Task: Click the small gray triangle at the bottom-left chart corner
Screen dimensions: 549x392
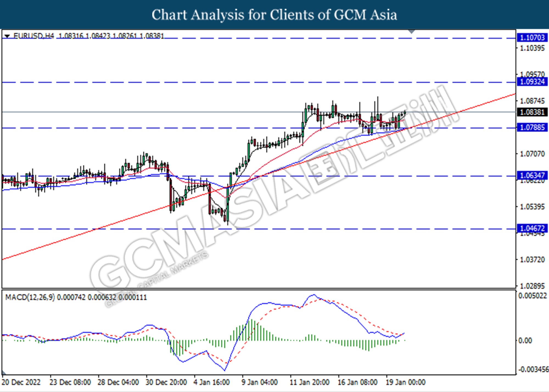Action: click(4, 373)
